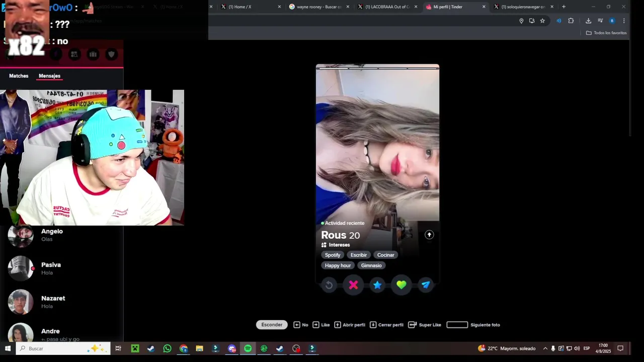This screenshot has height=362, width=644.
Task: Click the blue star Super Like button
Action: 377,285
